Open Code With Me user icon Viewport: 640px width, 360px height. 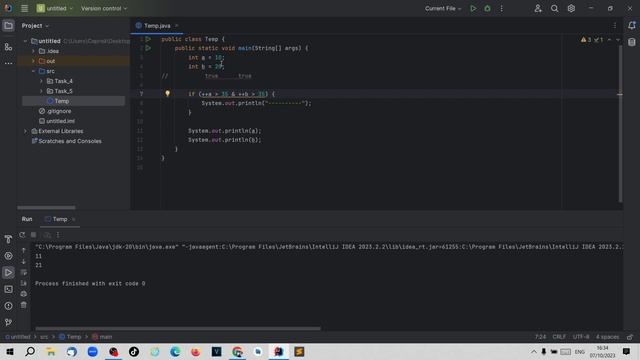[x=538, y=8]
